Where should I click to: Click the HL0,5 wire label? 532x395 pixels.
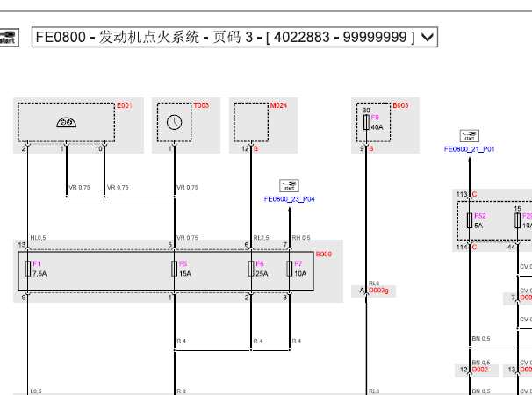(38, 238)
